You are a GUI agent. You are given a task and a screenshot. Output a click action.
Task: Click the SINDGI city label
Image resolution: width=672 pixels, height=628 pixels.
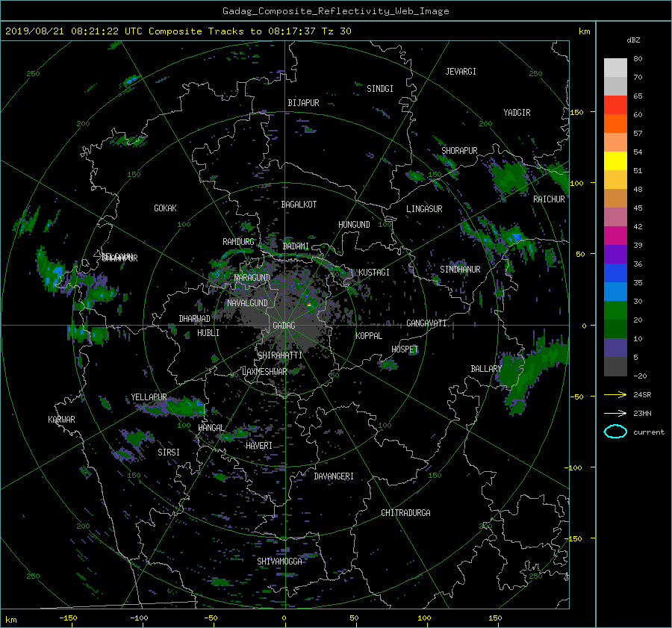380,89
